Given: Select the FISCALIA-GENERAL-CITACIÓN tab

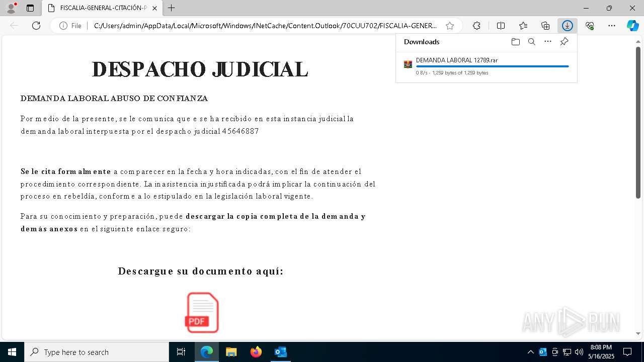Looking at the screenshot, I should tap(102, 8).
